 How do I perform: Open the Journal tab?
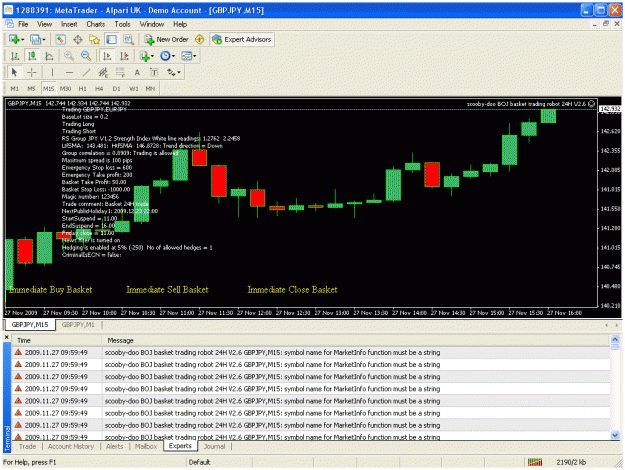[x=214, y=446]
